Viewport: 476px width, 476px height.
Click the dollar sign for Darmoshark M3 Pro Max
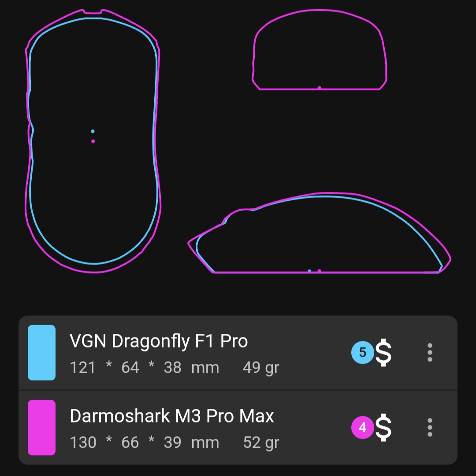pos(383,427)
